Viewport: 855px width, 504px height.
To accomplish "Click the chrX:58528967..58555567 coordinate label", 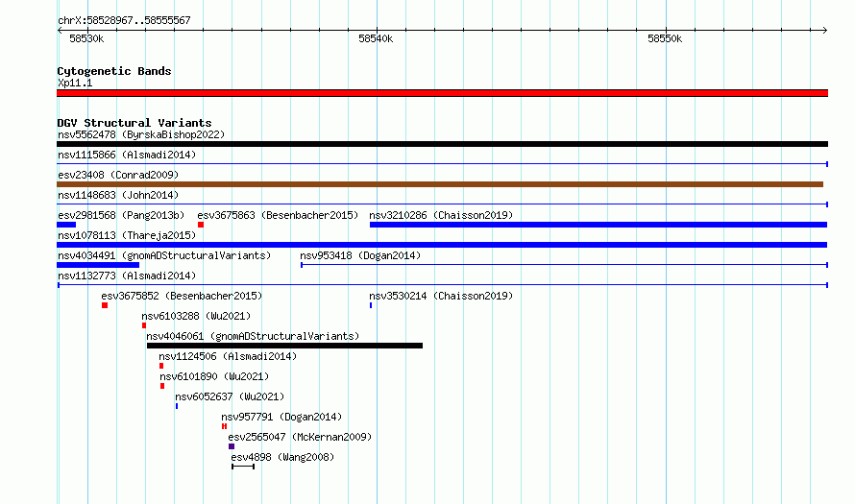I will (124, 20).
